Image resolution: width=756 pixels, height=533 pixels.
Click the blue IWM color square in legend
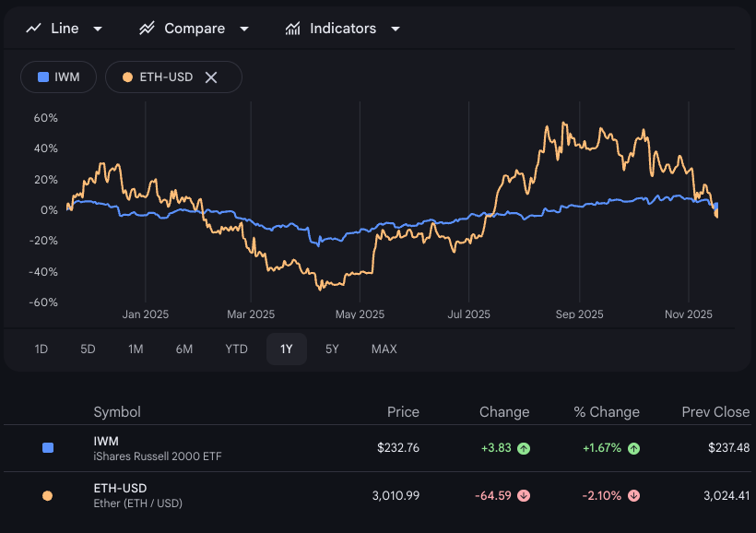[x=43, y=77]
